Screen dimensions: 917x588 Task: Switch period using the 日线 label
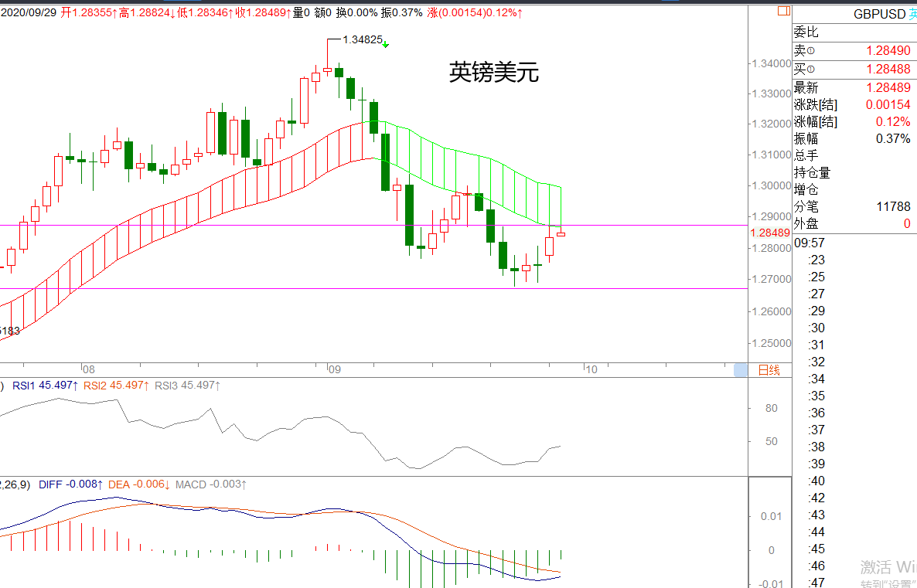tap(769, 370)
